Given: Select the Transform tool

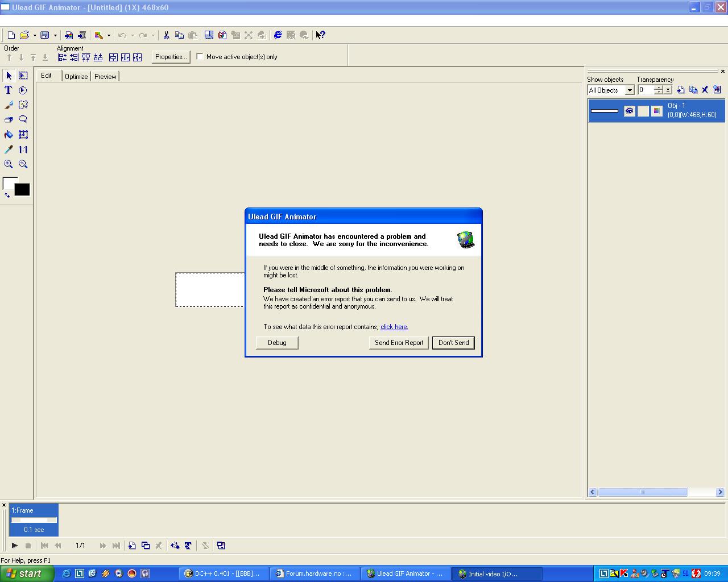Looking at the screenshot, I should coord(23,135).
